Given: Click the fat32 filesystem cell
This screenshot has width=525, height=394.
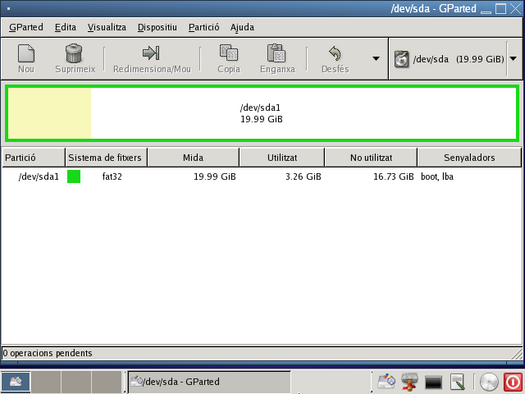Looking at the screenshot, I should pos(112,176).
